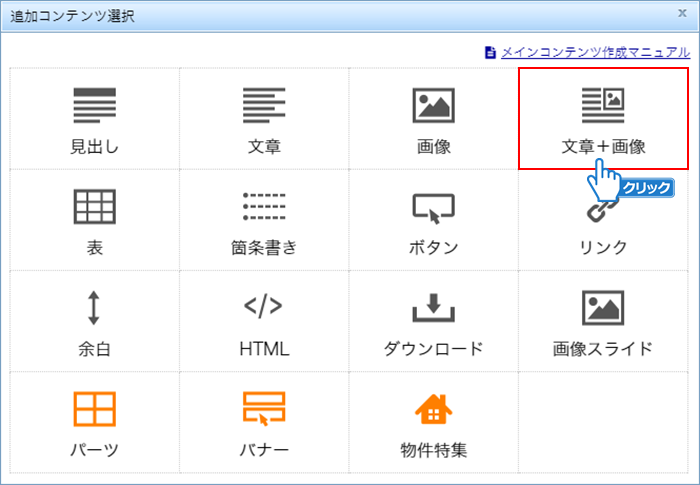This screenshot has width=700, height=485.
Task: Pick the 画像スライド image slide icon
Action: click(603, 308)
